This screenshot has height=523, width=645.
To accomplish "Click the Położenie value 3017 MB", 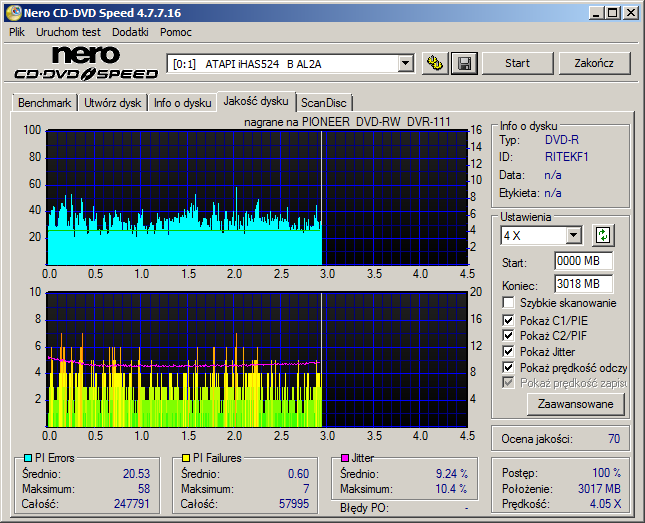I will 599,488.
